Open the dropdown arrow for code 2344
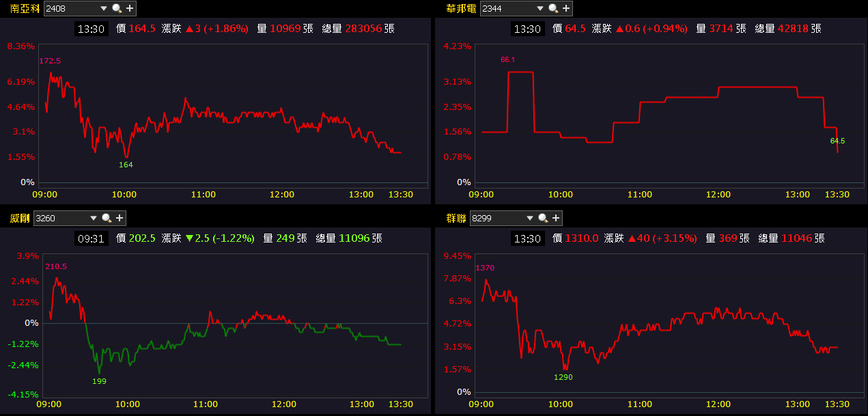 [x=540, y=9]
